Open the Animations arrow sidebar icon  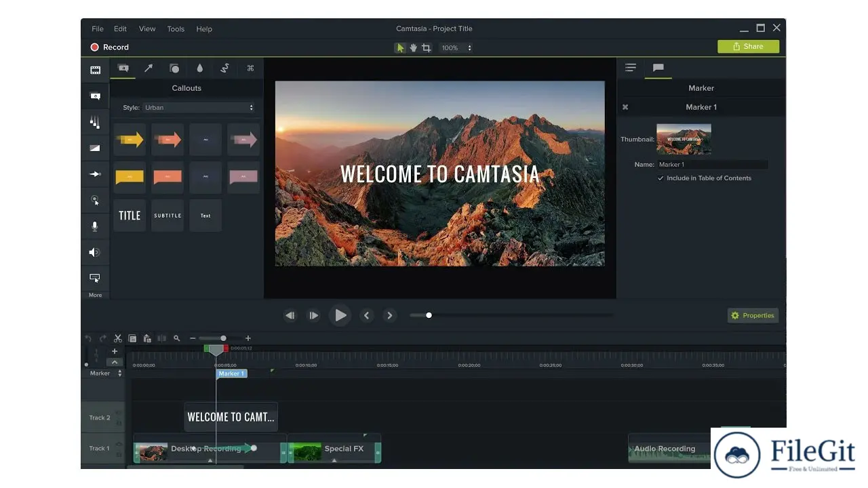click(x=95, y=174)
